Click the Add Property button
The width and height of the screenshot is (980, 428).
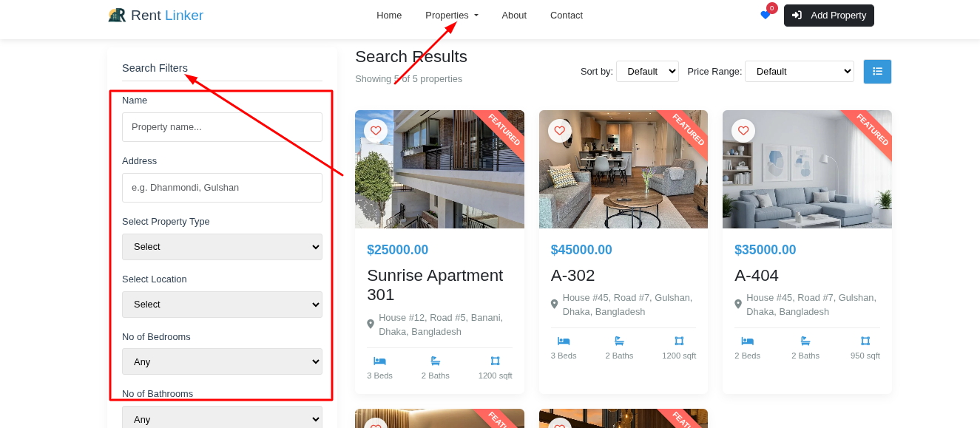tap(828, 16)
